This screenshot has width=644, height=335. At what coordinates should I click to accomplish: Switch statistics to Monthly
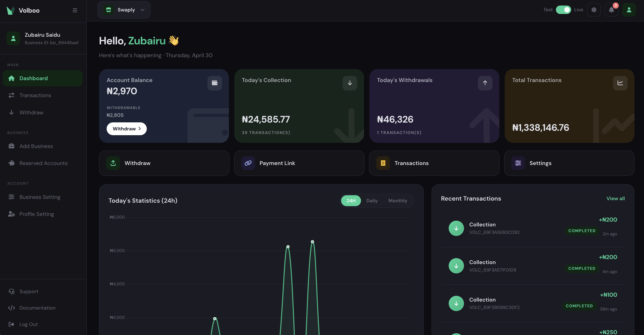coord(397,201)
